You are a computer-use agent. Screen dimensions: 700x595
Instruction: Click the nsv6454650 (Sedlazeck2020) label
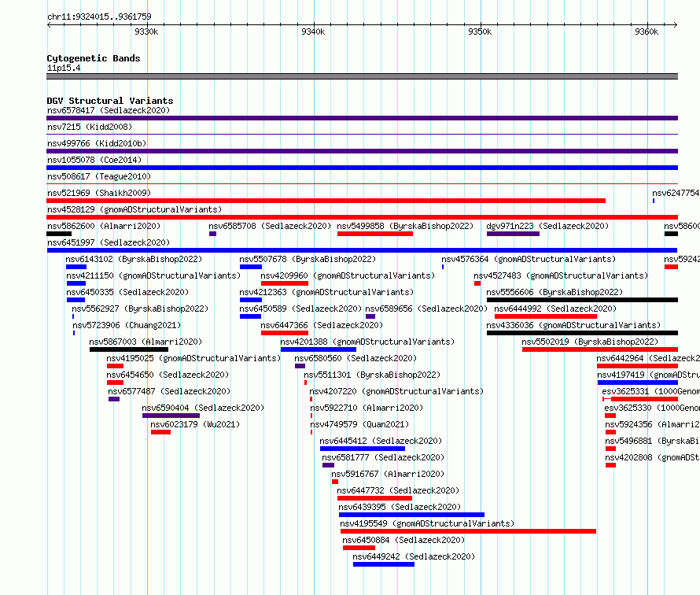click(x=168, y=375)
